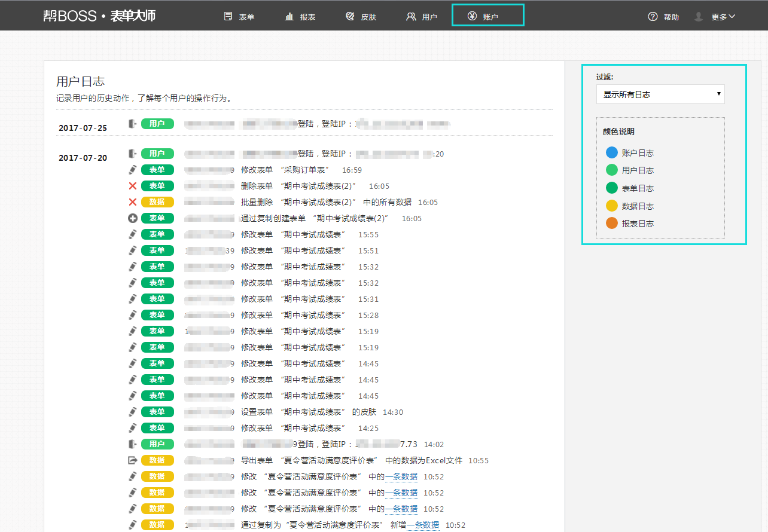The width and height of the screenshot is (768, 532).
Task: Click the 的皮肤 text on the 14:30 row
Action: tap(364, 412)
